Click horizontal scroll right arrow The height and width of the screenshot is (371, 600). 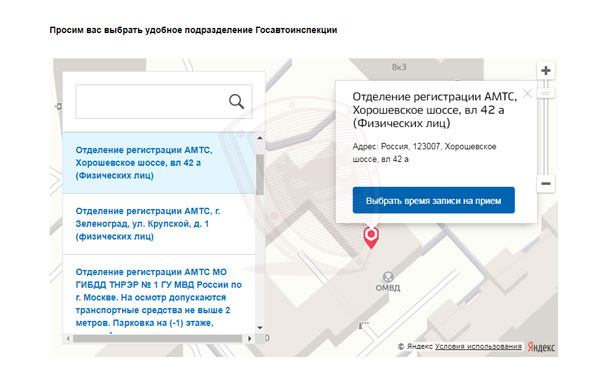click(x=250, y=338)
